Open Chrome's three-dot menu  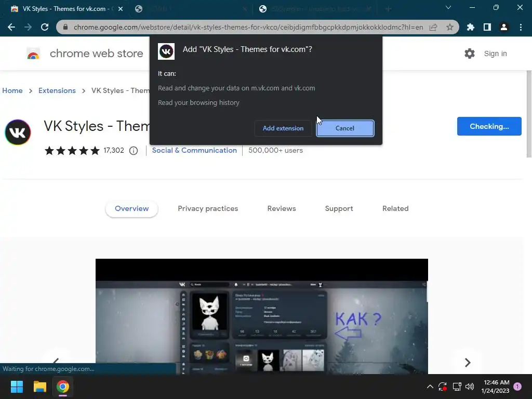521,27
